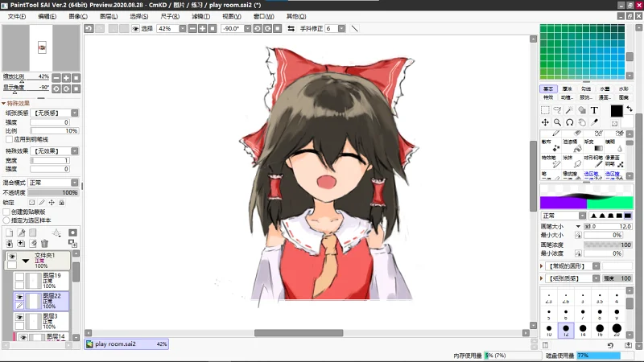Click the Undo button in toolbar
The image size is (644, 362).
coord(89,28)
